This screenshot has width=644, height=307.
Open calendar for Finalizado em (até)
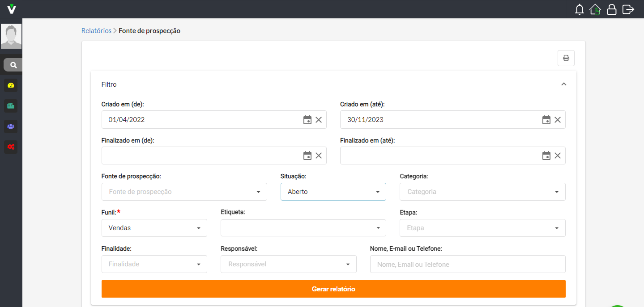[546, 156]
